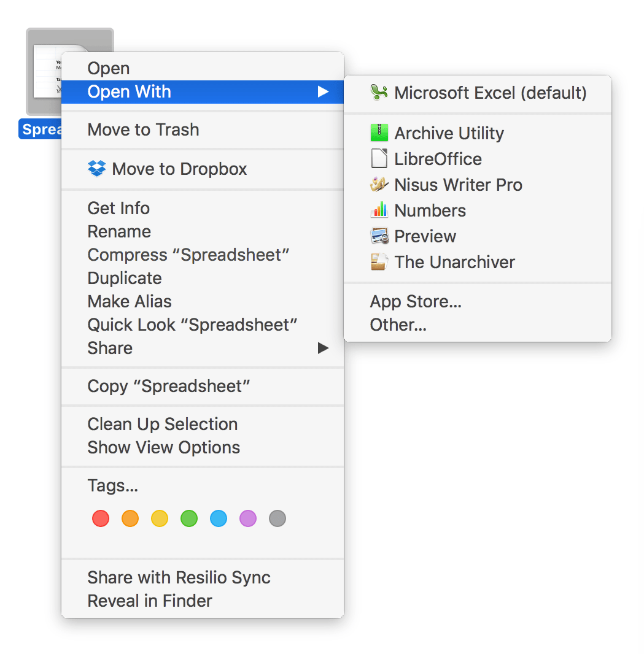The image size is (644, 654).
Task: Select Clean Up Selection
Action: tap(203, 424)
